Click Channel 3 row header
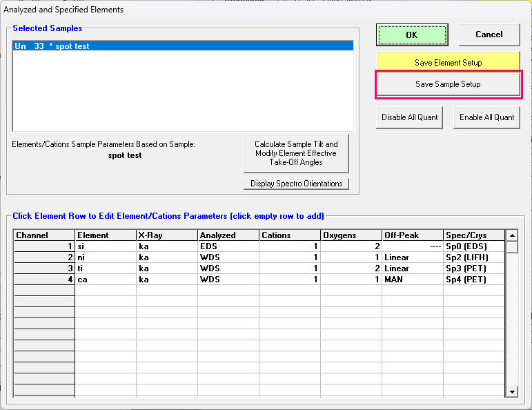 click(44, 269)
